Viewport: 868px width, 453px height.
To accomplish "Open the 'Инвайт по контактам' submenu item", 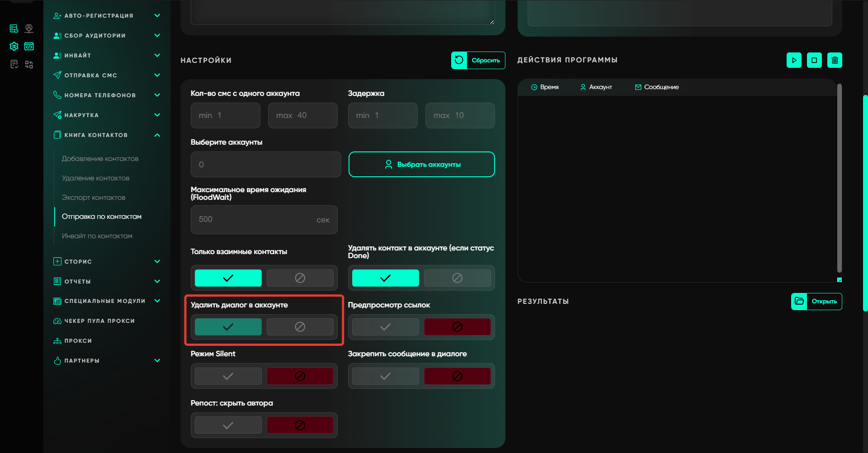I will click(97, 236).
